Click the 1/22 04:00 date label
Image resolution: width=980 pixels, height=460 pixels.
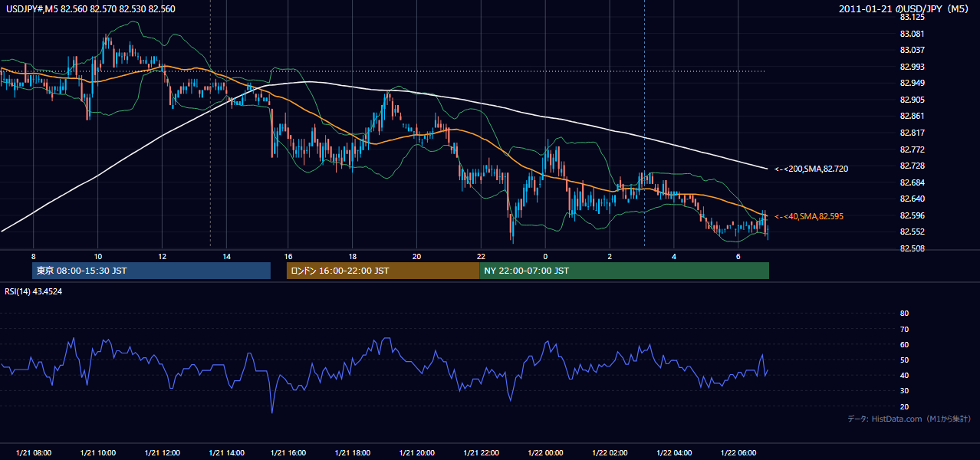pos(674,453)
